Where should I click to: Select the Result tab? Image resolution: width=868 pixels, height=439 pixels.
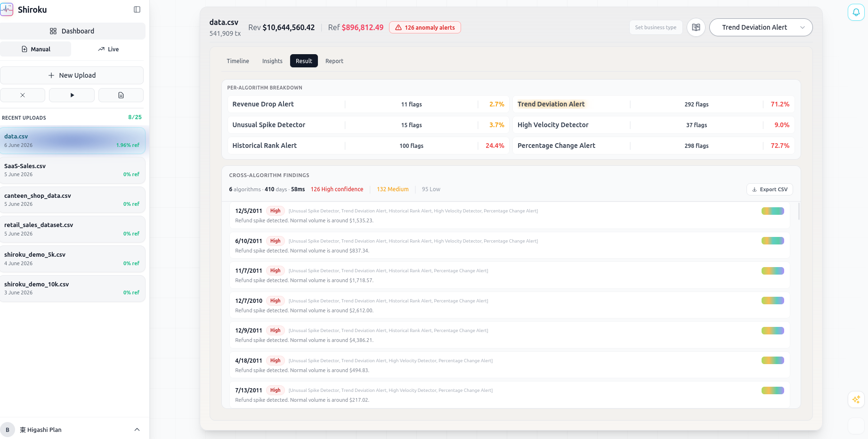(304, 61)
